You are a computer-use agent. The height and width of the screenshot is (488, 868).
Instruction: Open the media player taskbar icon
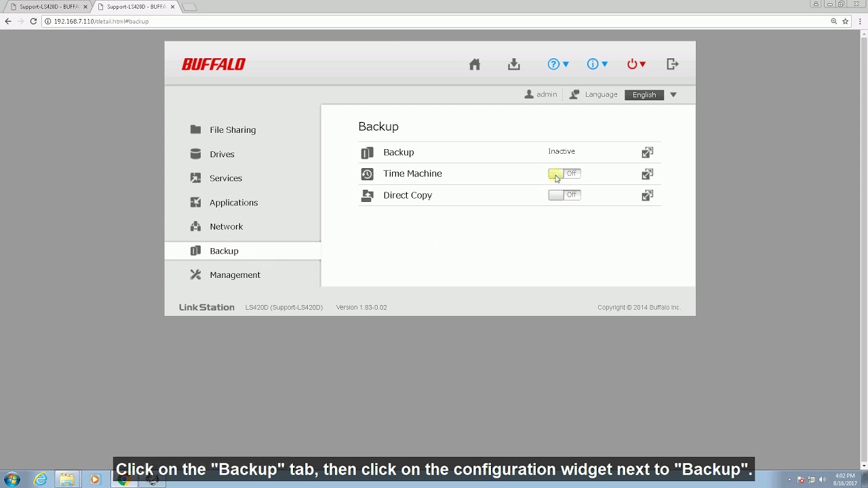tap(94, 480)
